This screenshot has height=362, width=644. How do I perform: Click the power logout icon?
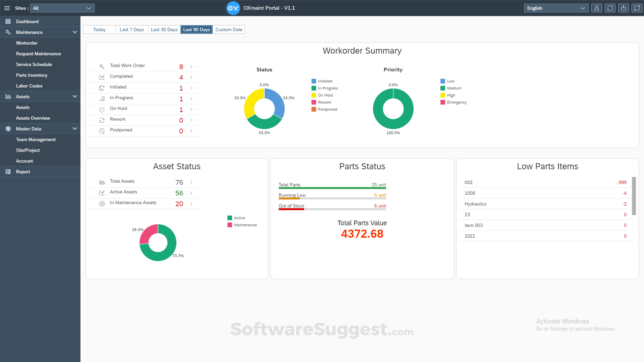tap(624, 8)
